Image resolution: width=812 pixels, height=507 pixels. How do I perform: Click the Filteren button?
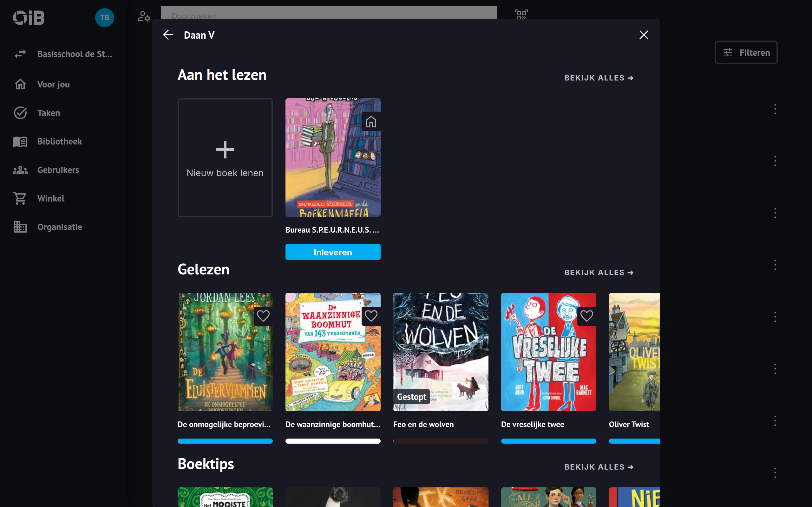coord(746,52)
